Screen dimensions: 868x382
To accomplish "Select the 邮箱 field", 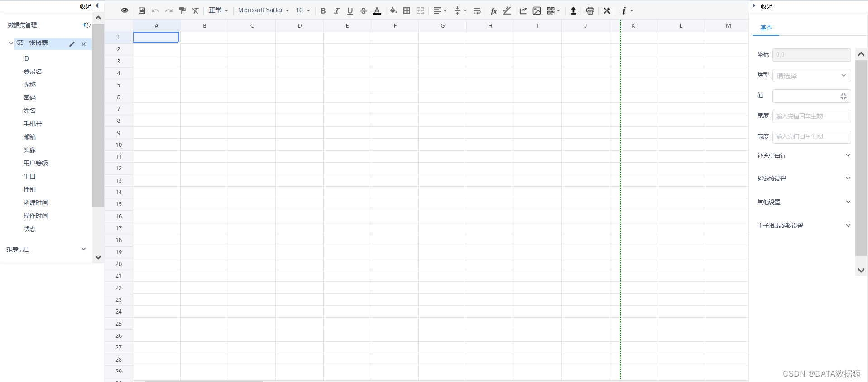I will pos(29,137).
